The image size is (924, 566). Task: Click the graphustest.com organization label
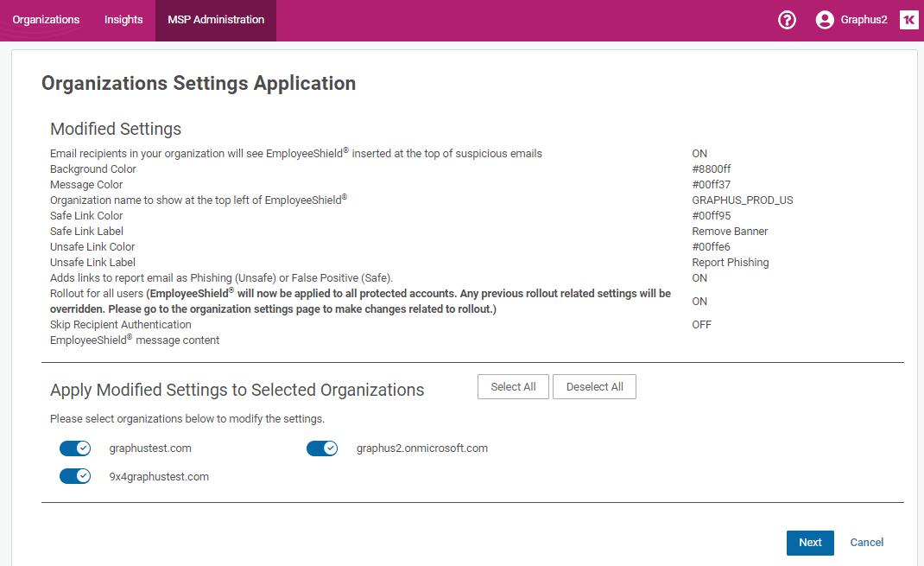pyautogui.click(x=150, y=448)
